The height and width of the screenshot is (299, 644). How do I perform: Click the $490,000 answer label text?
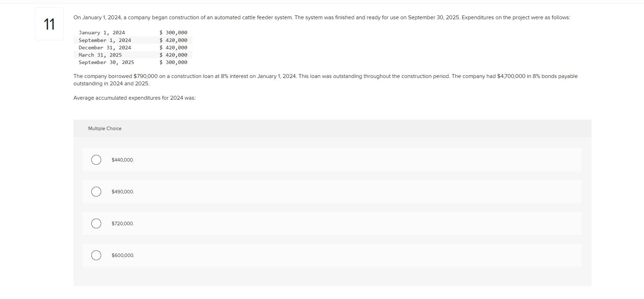click(x=122, y=192)
